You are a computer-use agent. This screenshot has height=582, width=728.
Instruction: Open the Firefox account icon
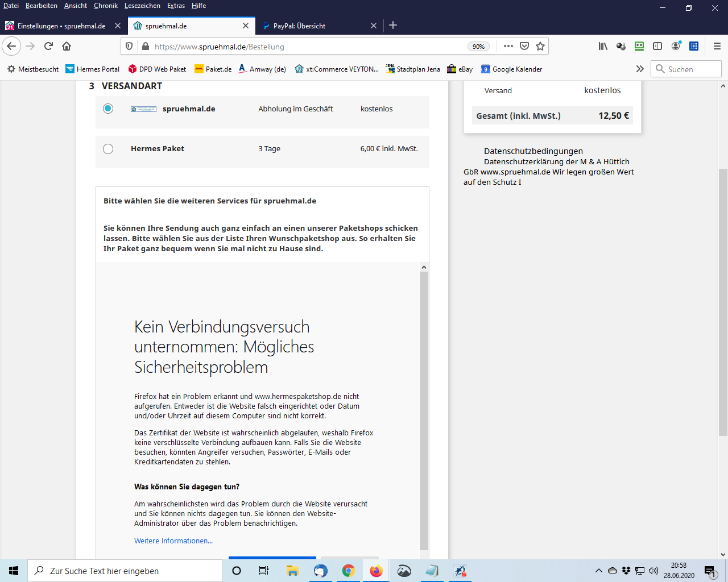pyautogui.click(x=676, y=47)
